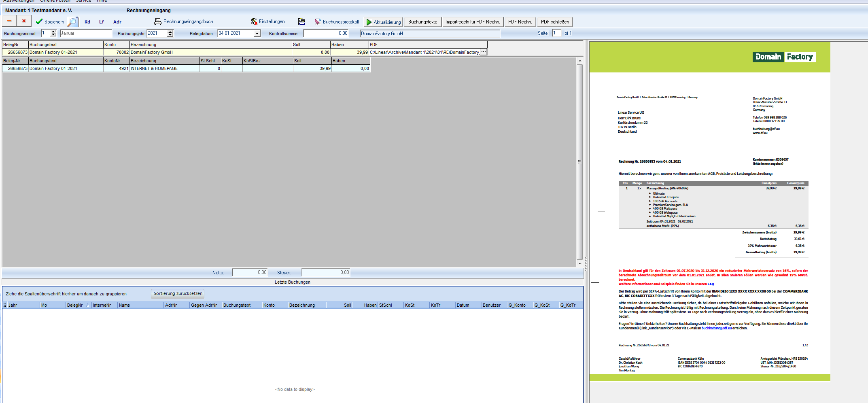Open the Lf supplier lookup

[102, 22]
